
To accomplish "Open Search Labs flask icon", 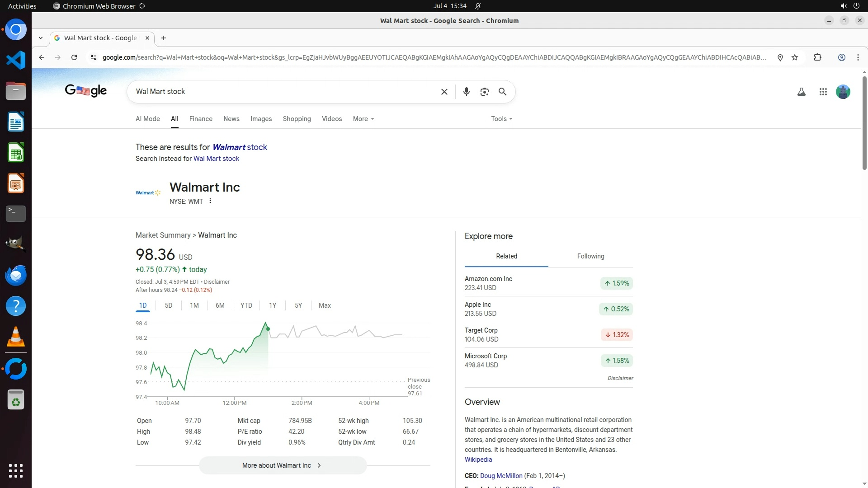I will 801,92.
